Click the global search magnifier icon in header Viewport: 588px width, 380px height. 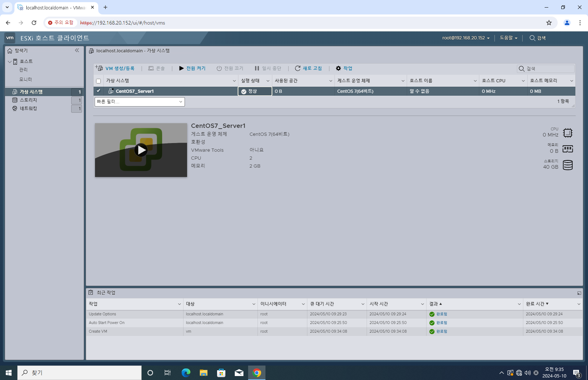[532, 38]
